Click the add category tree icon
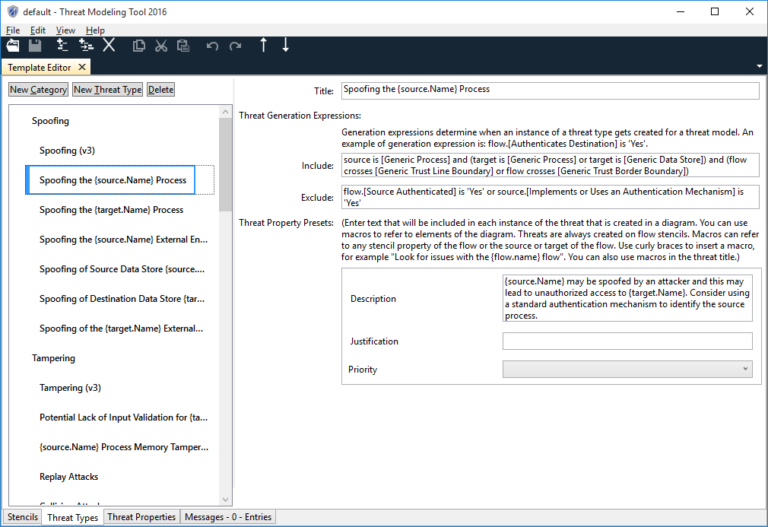768x527 pixels. coord(62,45)
